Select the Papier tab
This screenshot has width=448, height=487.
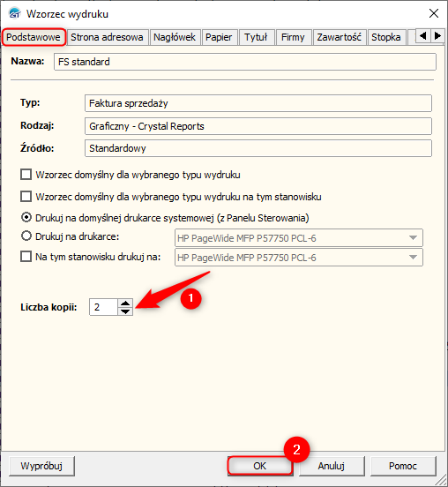(x=219, y=37)
